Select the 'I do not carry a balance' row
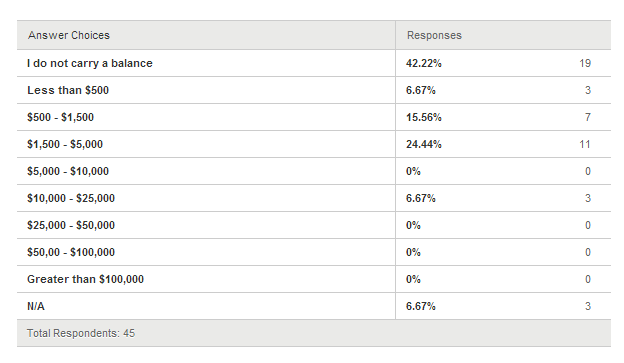The width and height of the screenshot is (624, 363). tap(314, 63)
